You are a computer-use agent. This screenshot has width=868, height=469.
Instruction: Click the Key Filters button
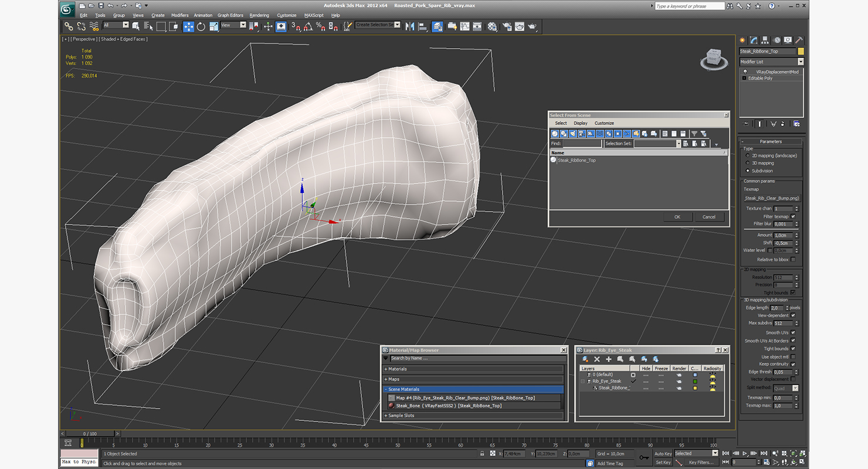(701, 463)
